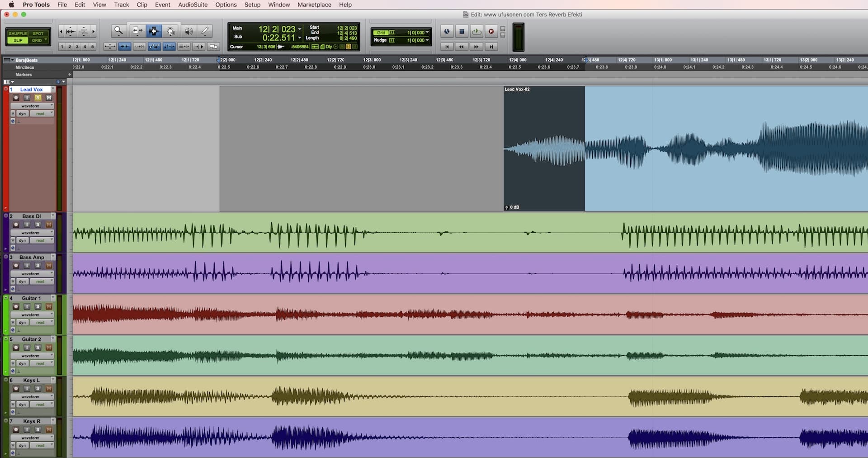The height and width of the screenshot is (458, 868).
Task: Select the Pencil tool
Action: (x=205, y=31)
